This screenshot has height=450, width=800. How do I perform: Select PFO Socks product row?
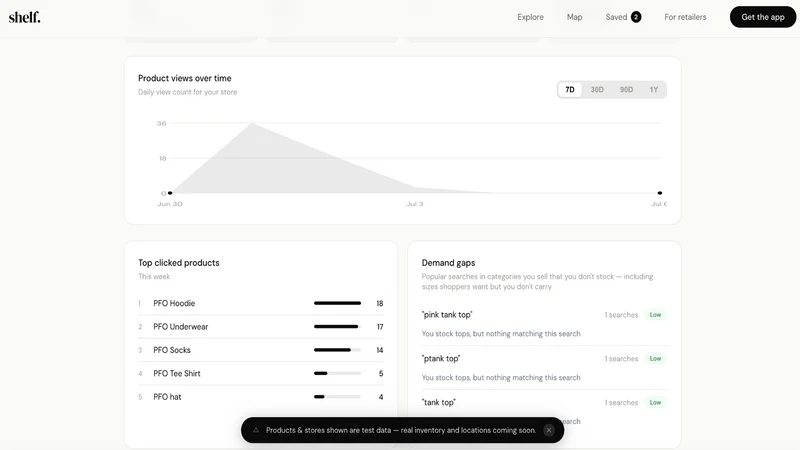tap(260, 350)
